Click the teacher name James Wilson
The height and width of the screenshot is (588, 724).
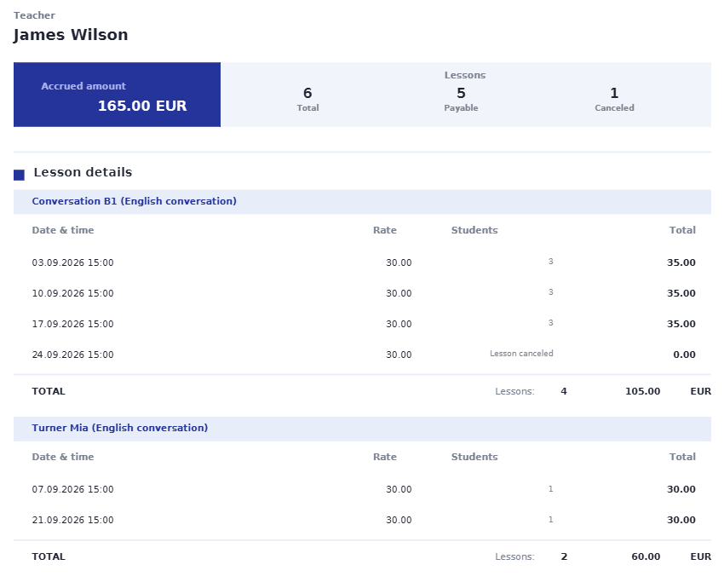71,35
